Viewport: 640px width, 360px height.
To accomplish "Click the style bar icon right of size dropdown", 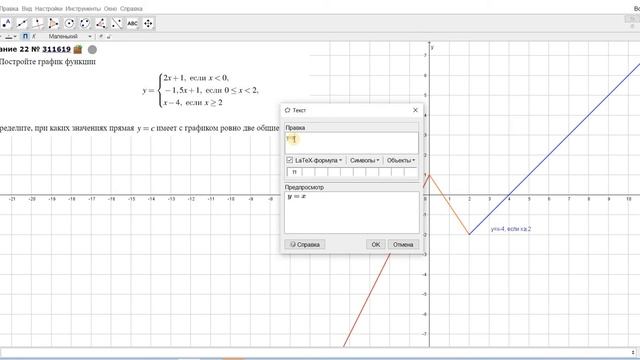I will [101, 36].
